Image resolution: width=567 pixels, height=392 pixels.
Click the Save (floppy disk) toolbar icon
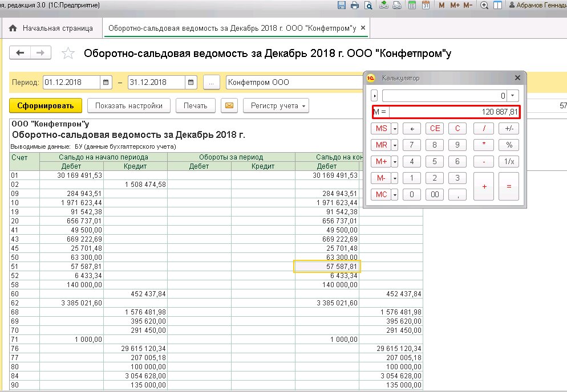click(x=341, y=5)
